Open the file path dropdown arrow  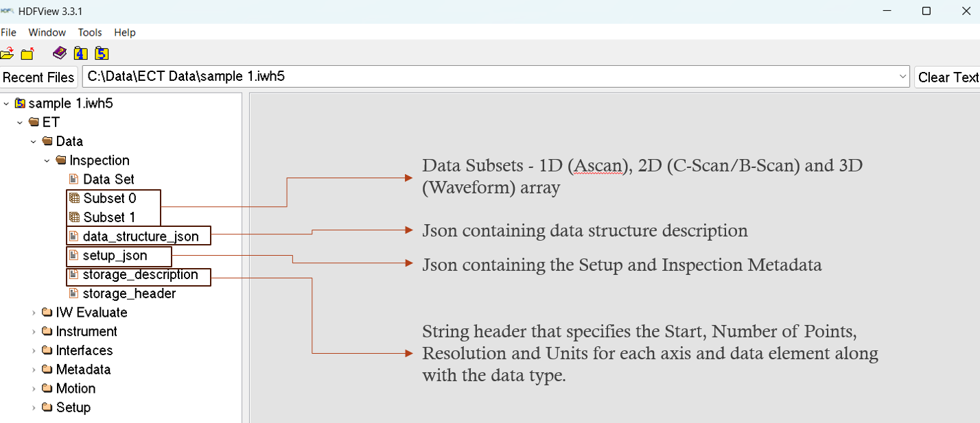tap(903, 77)
